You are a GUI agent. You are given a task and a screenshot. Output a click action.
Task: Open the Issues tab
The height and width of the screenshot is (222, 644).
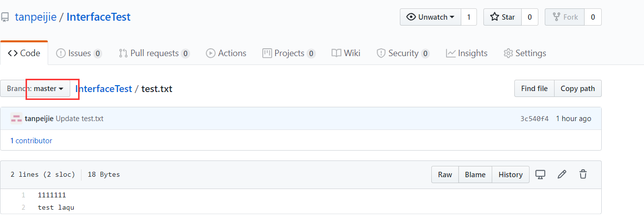(x=79, y=53)
